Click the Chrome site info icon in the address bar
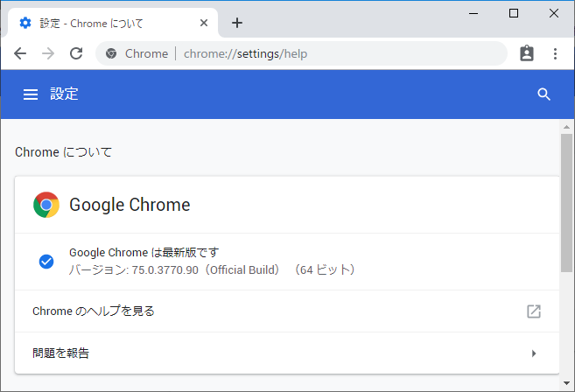Image resolution: width=575 pixels, height=392 pixels. tap(111, 53)
